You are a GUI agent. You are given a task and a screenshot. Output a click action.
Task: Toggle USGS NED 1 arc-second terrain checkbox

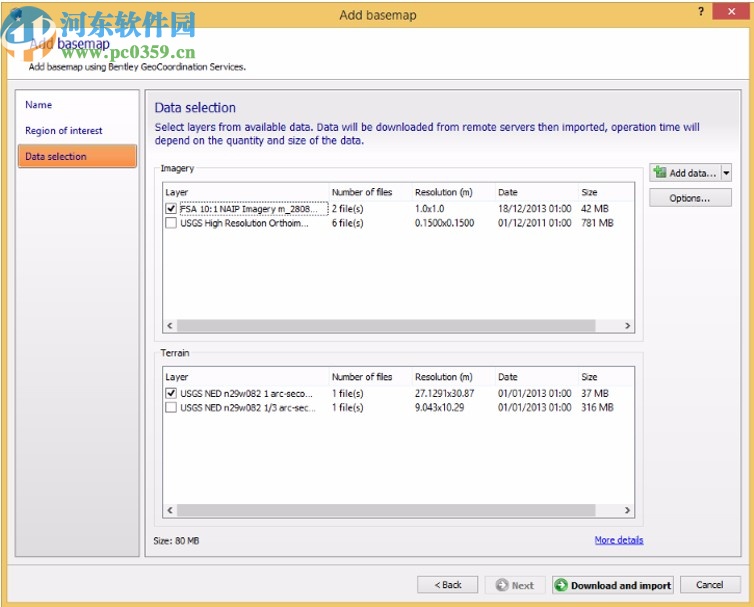click(x=171, y=393)
